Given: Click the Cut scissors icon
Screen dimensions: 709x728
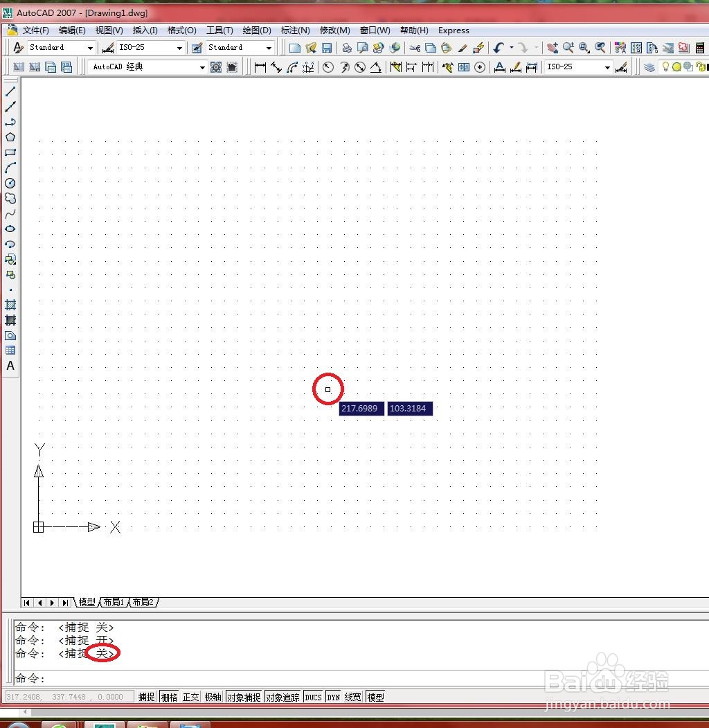Looking at the screenshot, I should [x=415, y=47].
